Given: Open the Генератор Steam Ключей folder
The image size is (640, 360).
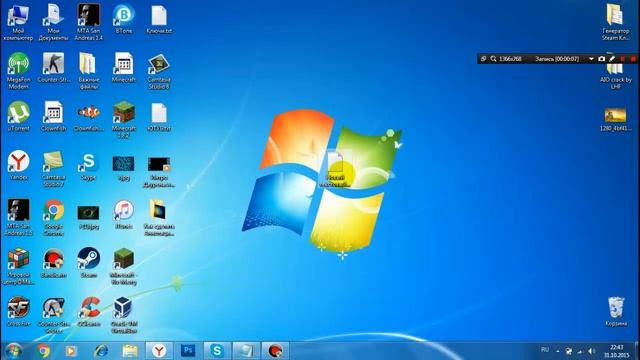Looking at the screenshot, I should [616, 22].
